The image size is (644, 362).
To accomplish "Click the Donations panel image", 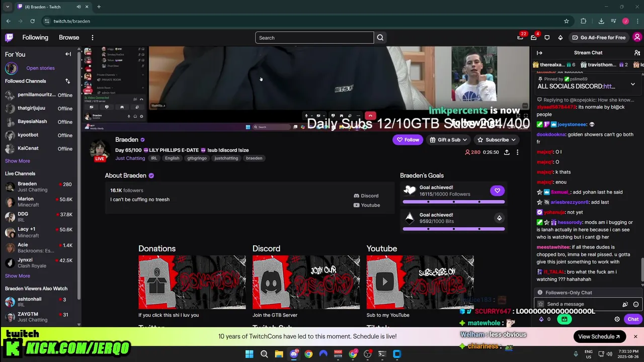I will [x=192, y=282].
